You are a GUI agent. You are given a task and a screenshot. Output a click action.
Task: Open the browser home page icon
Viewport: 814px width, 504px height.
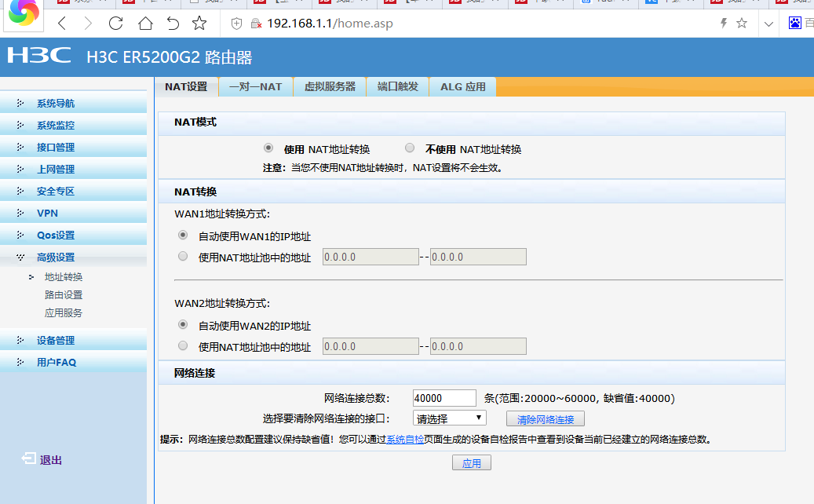[145, 24]
